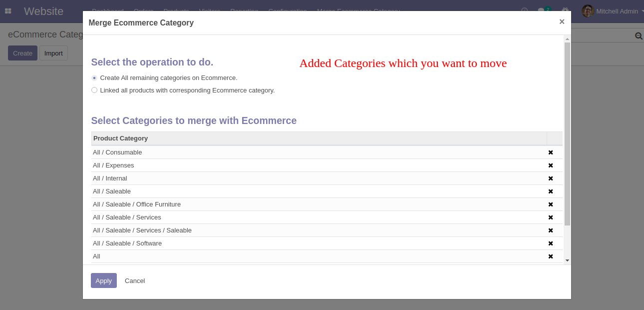Click the search magnifier icon
This screenshot has height=310, width=644.
pos(638,36)
